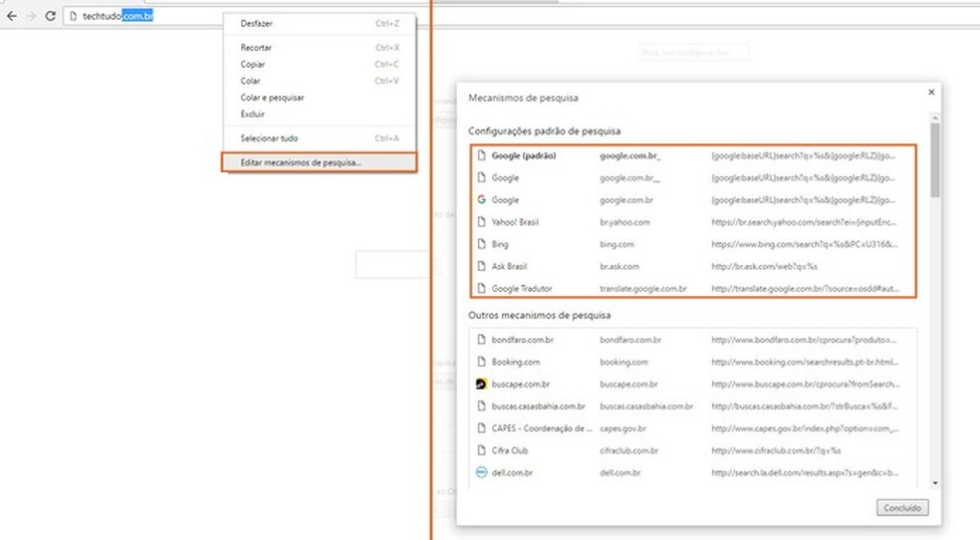Screen dimensions: 980x540
Task: Click the buscas.casasbahia.com.br row's page icon
Action: [481, 406]
